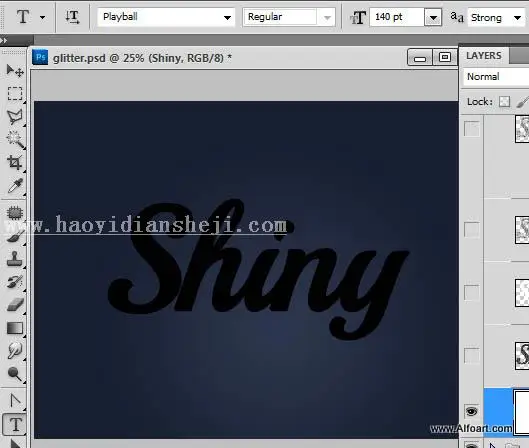The height and width of the screenshot is (448, 529).
Task: Toggle lock transparent pixels
Action: coord(504,102)
